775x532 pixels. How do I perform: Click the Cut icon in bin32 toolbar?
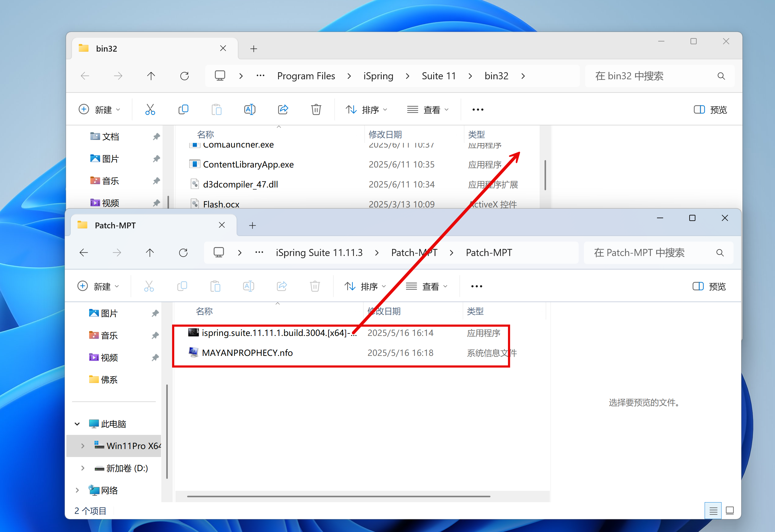point(150,109)
